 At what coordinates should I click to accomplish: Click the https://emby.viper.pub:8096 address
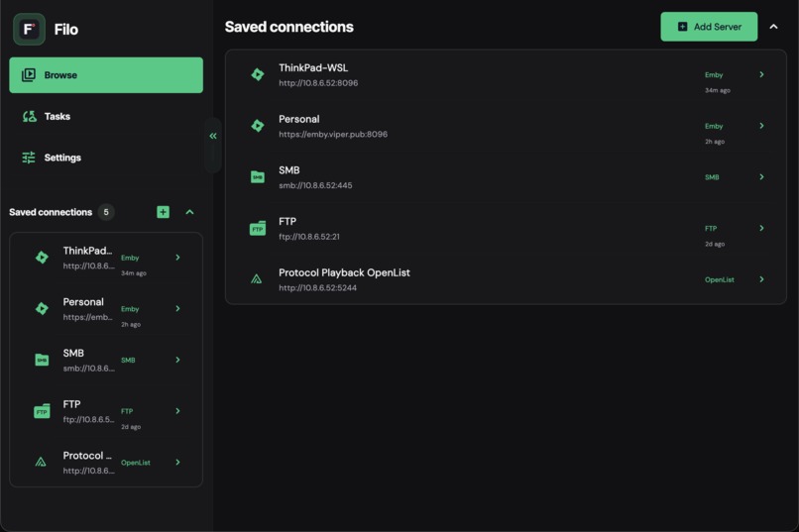[333, 134]
